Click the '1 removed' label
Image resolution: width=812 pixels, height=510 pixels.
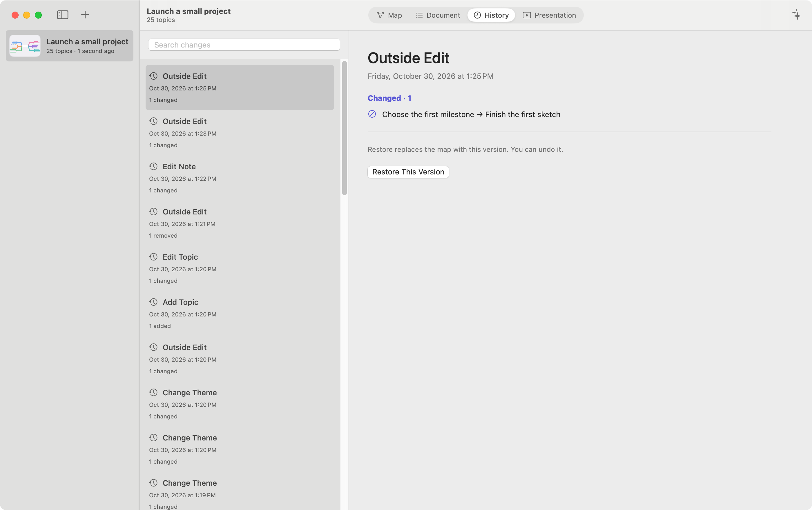[163, 236]
